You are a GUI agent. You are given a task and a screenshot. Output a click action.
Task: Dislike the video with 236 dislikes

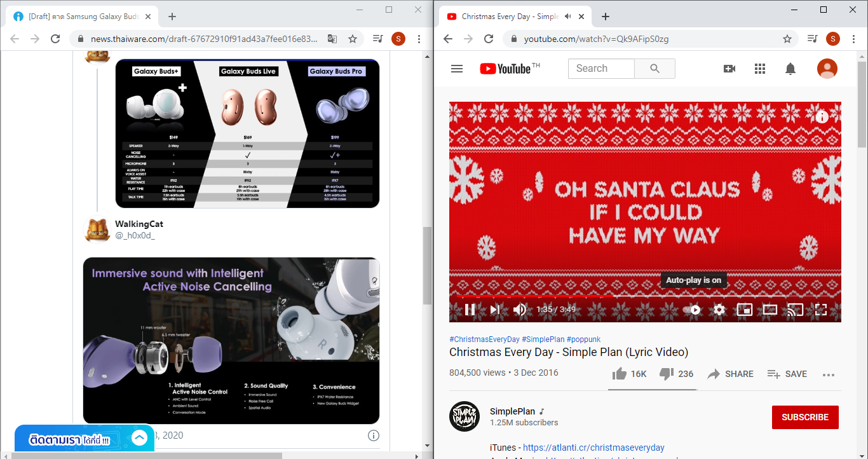(x=677, y=374)
